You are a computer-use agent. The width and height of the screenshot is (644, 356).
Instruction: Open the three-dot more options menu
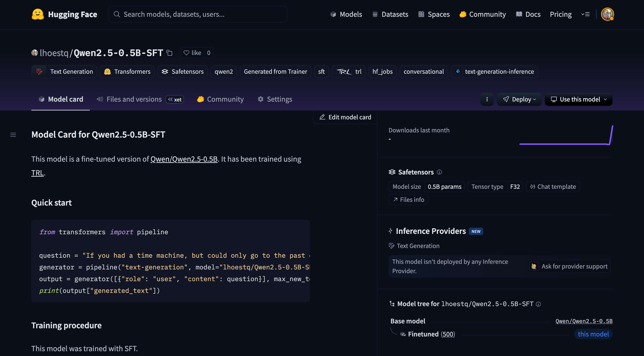487,99
